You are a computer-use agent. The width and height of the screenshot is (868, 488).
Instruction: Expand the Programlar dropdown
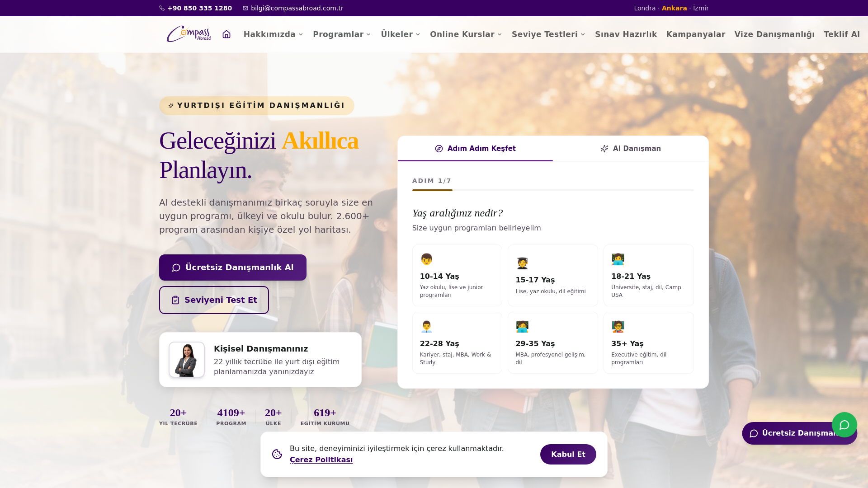(342, 34)
